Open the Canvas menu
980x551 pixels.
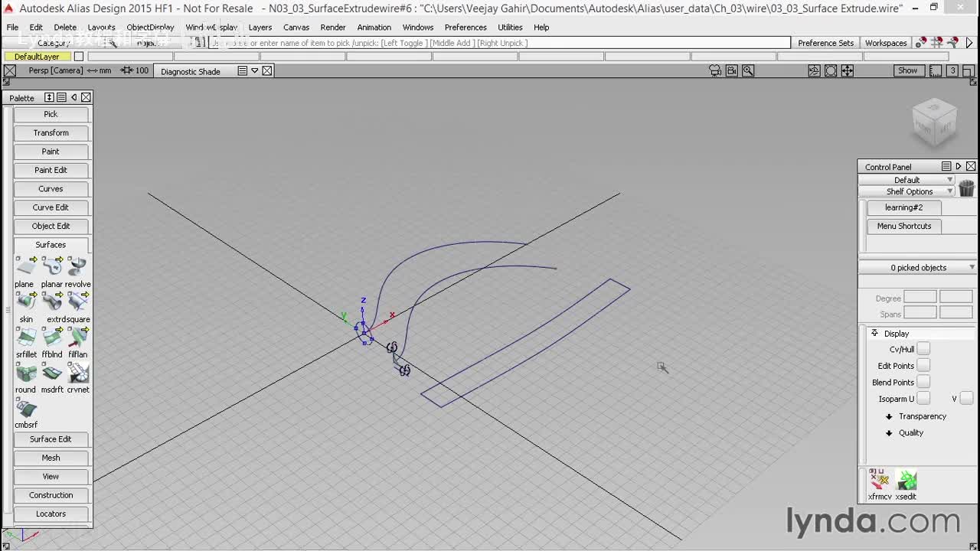296,27
